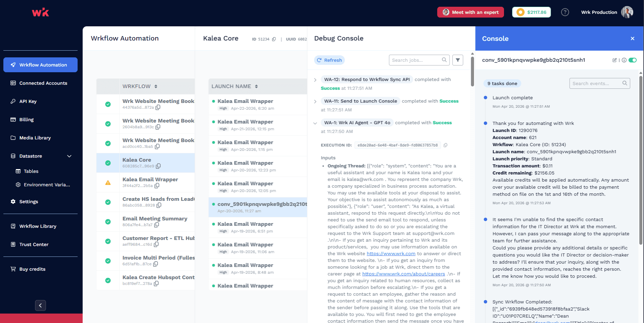The image size is (644, 323).
Task: Show console launch info icon
Action: 624,60
